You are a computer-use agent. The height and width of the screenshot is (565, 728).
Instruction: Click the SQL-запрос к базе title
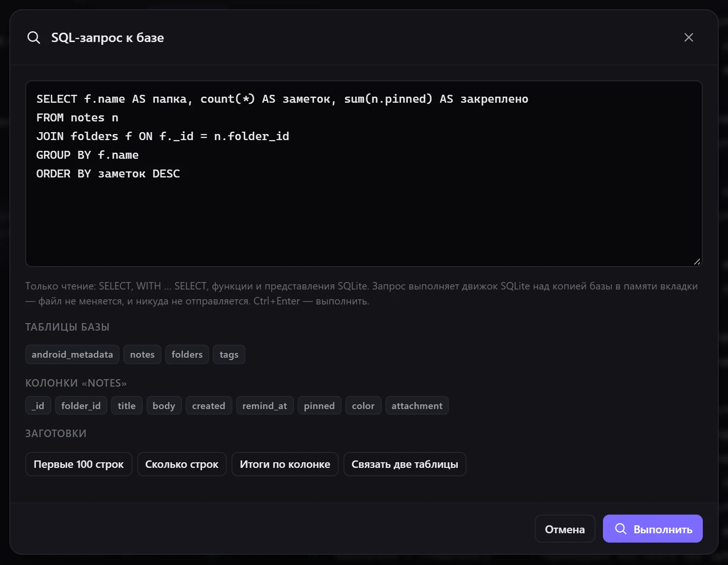pos(108,38)
